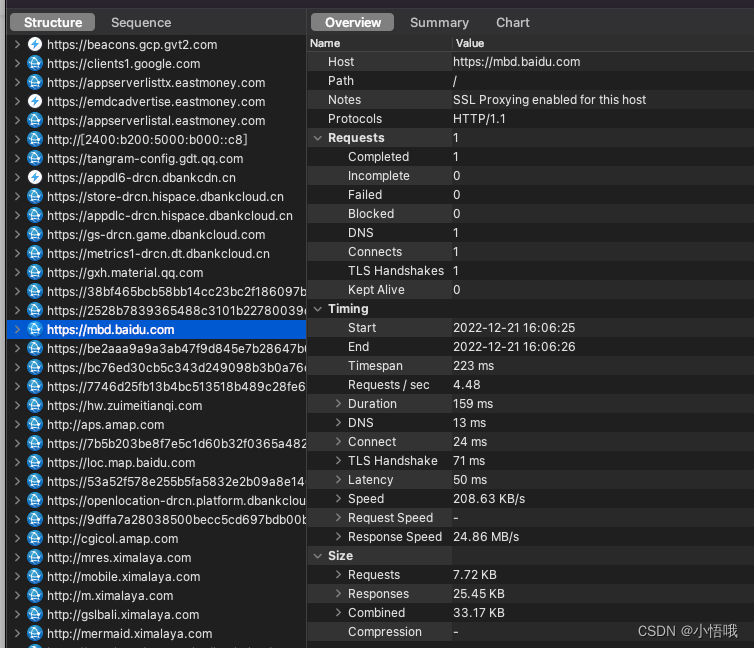Expand the Response Speed row
The height and width of the screenshot is (648, 754).
(339, 536)
